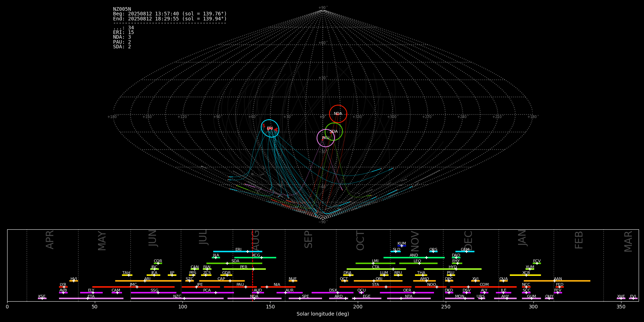Viewport: 644px width, 322px height.
Task: Click the 150 tick label on longitude axis
Action: (x=270, y=307)
